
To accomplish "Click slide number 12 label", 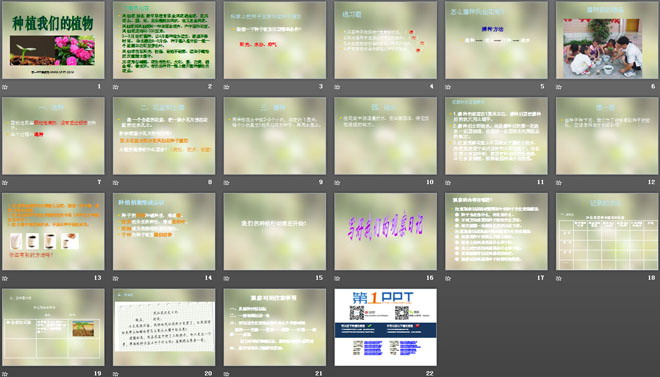I will [652, 182].
